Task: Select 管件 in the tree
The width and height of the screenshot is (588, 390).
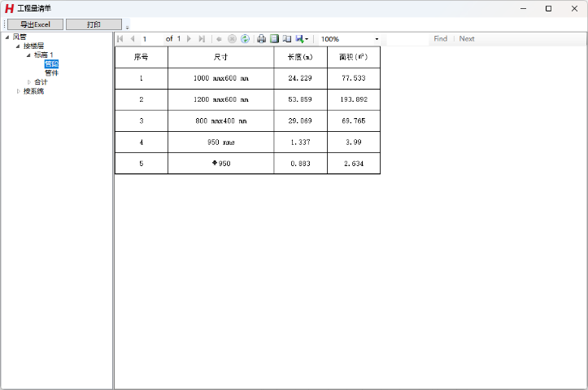Action: [51, 73]
